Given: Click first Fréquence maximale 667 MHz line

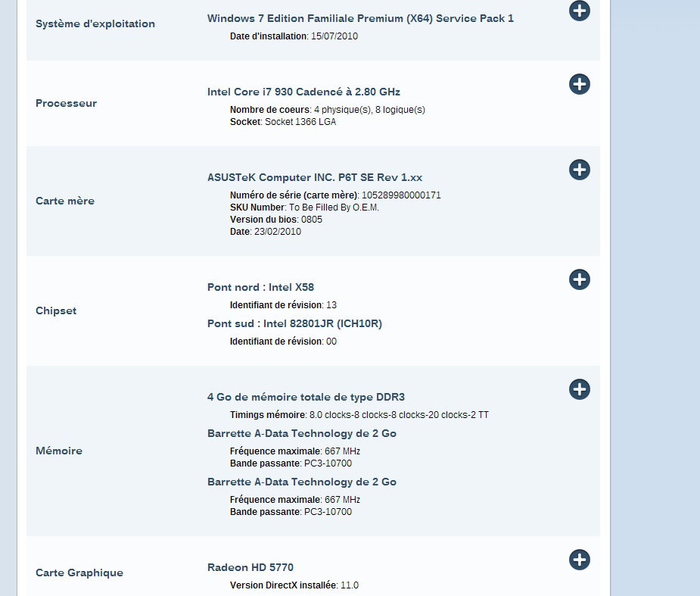Looking at the screenshot, I should [x=295, y=451].
